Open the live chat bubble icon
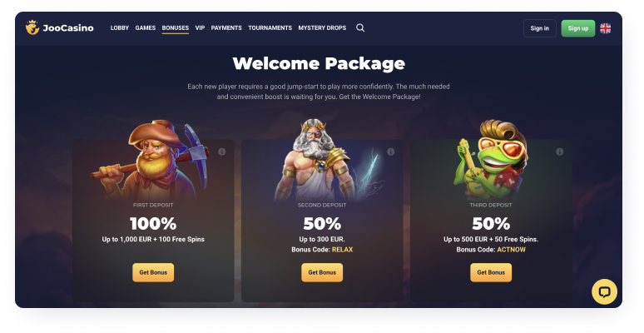 tap(604, 292)
